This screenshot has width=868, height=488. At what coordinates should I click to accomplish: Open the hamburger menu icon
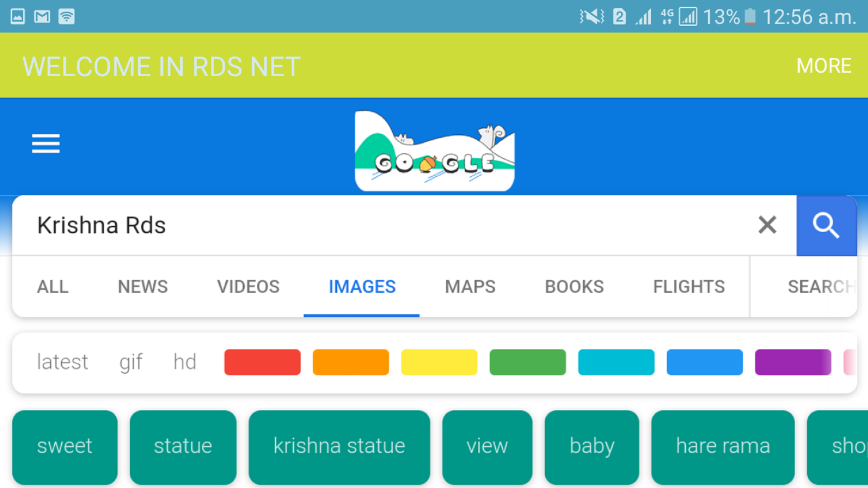pos(46,144)
